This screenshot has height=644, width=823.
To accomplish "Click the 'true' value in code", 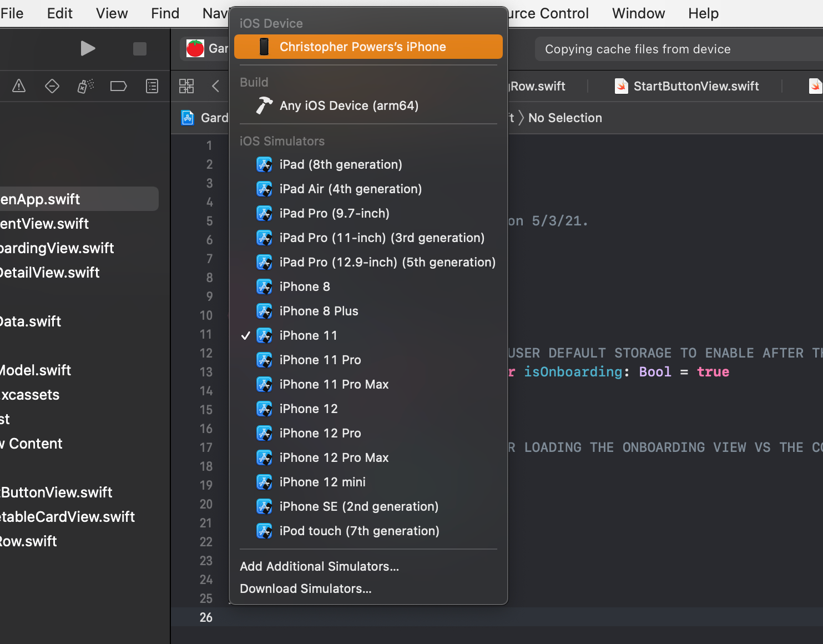I will click(x=713, y=371).
